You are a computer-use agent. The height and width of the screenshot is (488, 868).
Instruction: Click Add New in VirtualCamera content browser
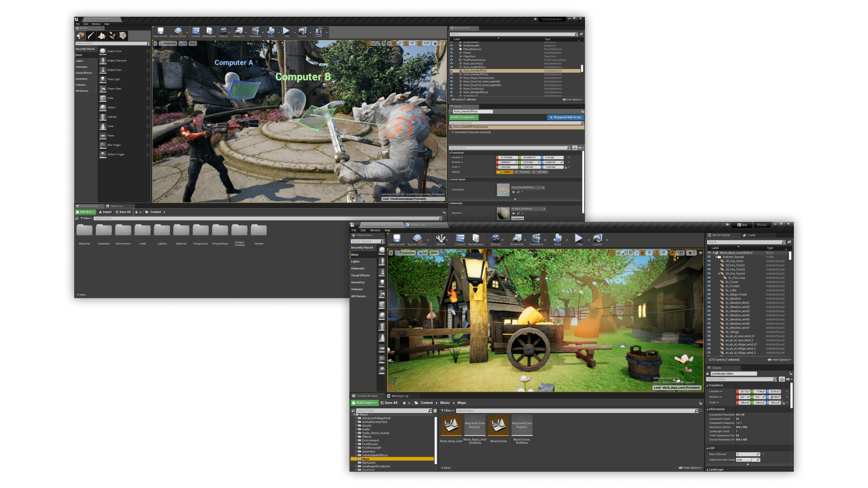point(85,212)
